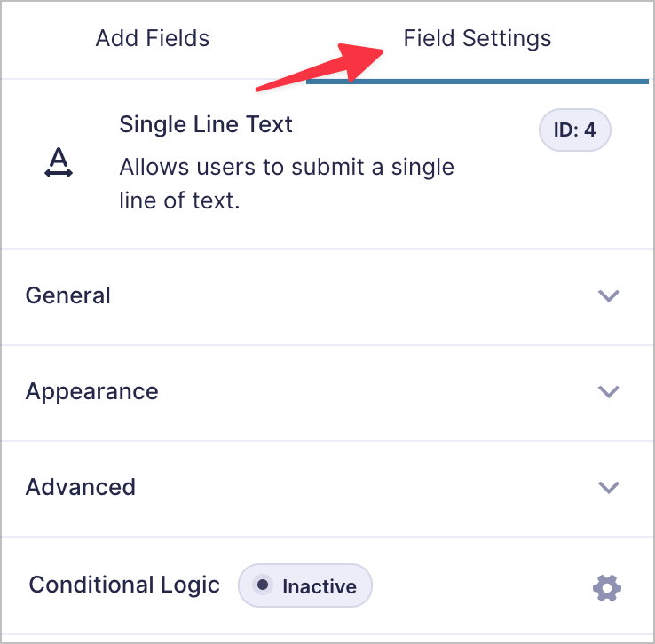Click the Conditional Logic label
655x644 pixels.
pos(124,585)
